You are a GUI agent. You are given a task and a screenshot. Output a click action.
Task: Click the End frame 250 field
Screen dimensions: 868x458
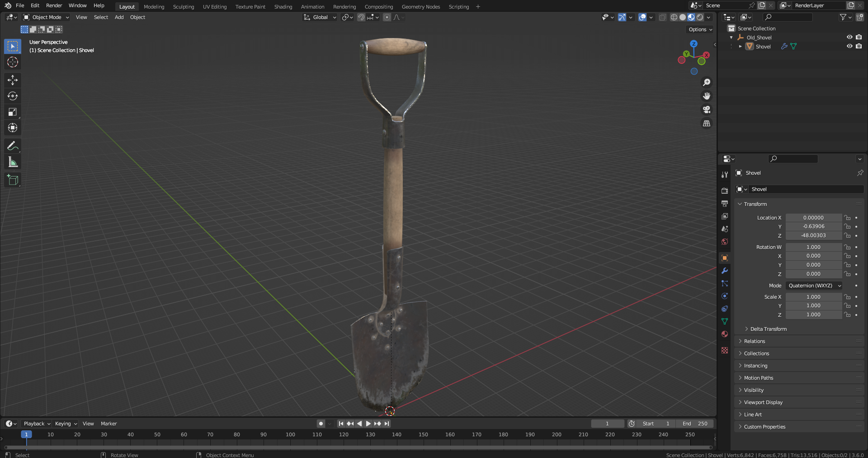click(695, 424)
